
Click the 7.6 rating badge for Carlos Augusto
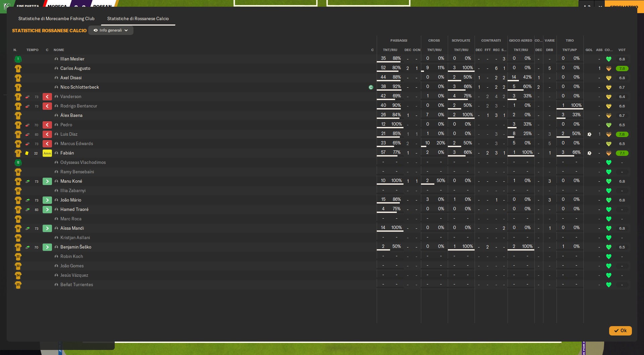click(x=622, y=69)
